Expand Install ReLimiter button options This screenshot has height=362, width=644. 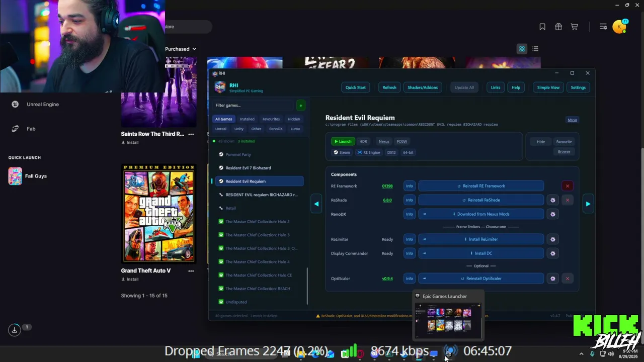(424, 239)
